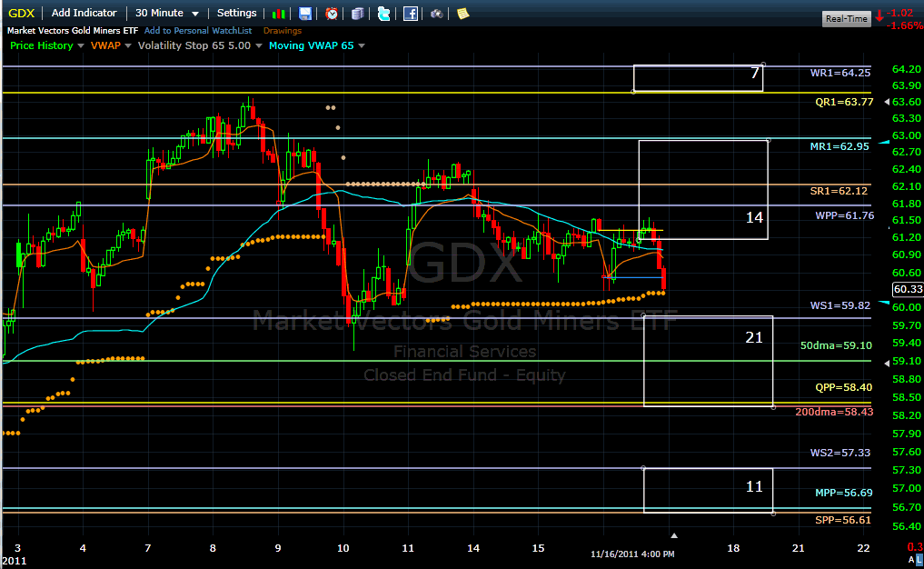Click the 64.20 price axis value

click(907, 69)
